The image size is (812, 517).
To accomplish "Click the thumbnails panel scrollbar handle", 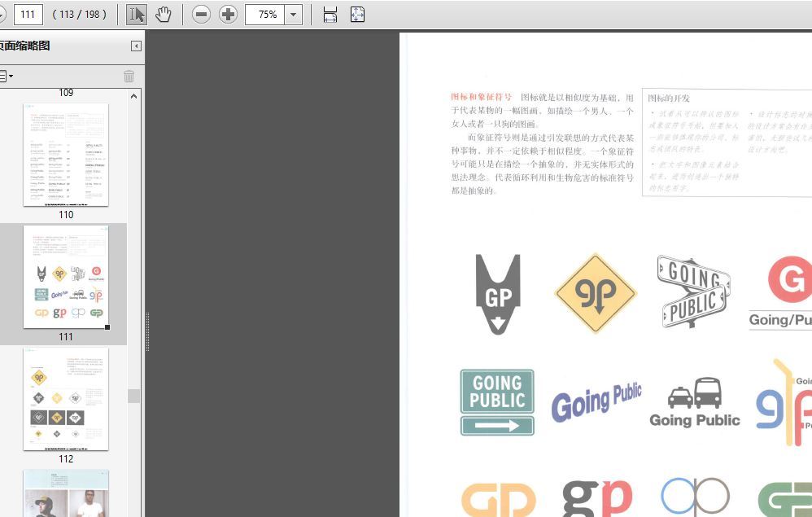I will click(134, 396).
